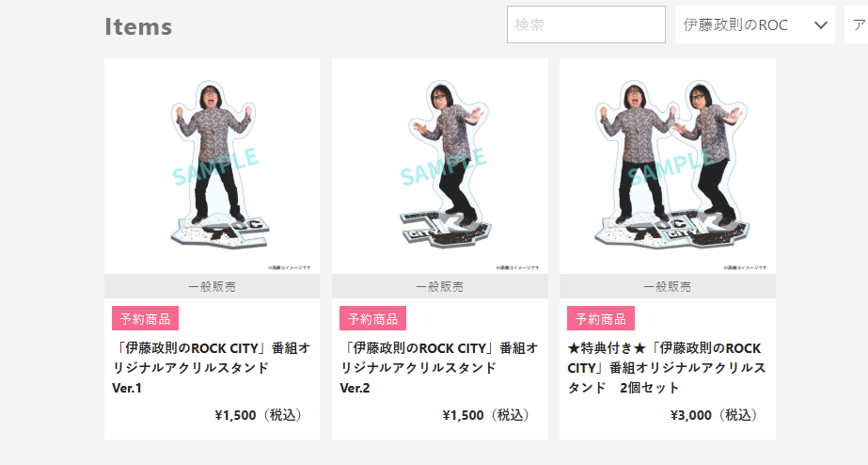
Task: Click the 予約商品 badge on the set item
Action: pos(601,319)
